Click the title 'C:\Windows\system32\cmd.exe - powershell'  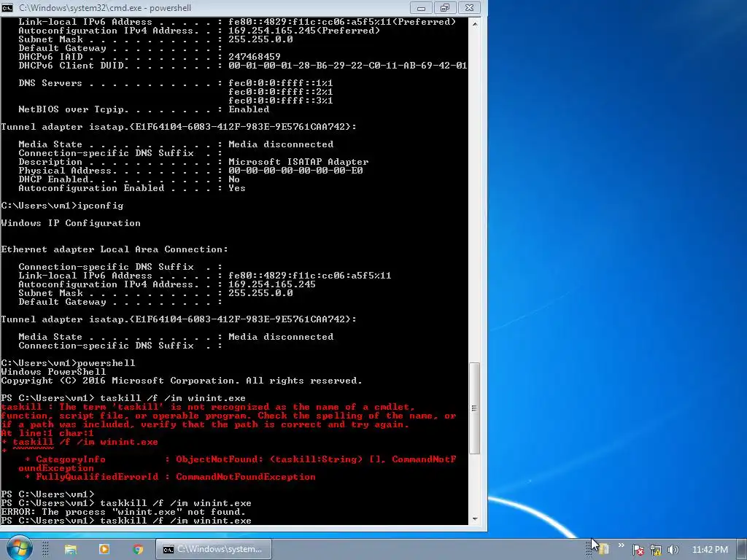(105, 8)
